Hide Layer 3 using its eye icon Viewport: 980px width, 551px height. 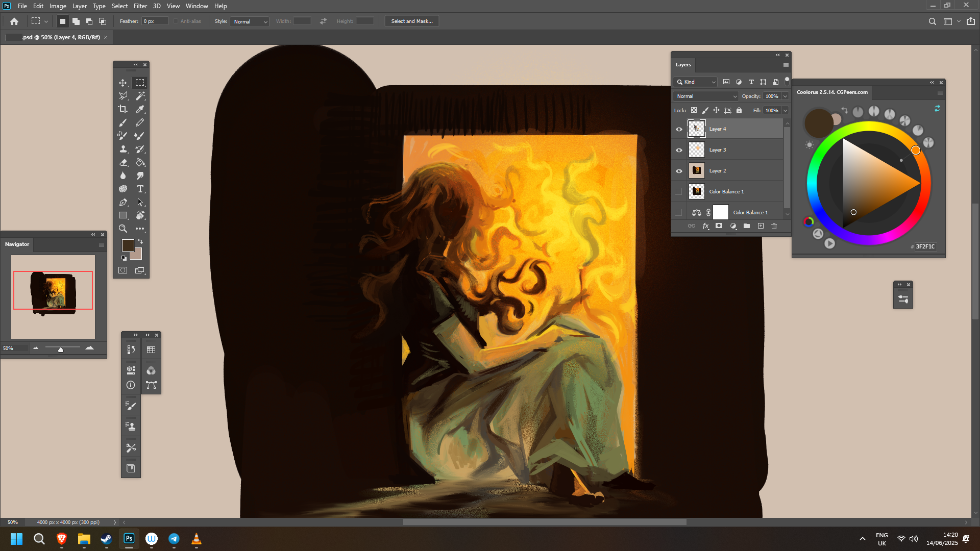[679, 150]
